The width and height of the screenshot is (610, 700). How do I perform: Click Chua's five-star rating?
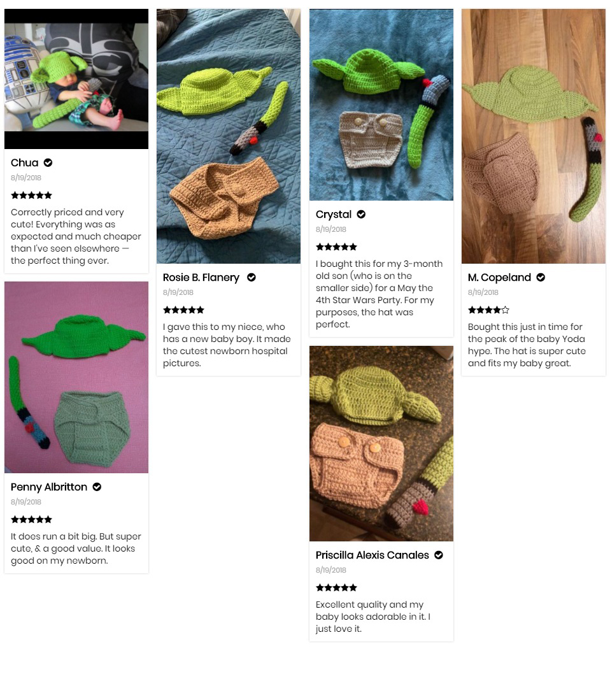31,195
